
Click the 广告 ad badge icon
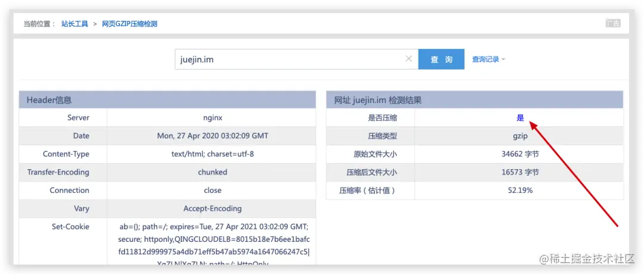click(613, 23)
